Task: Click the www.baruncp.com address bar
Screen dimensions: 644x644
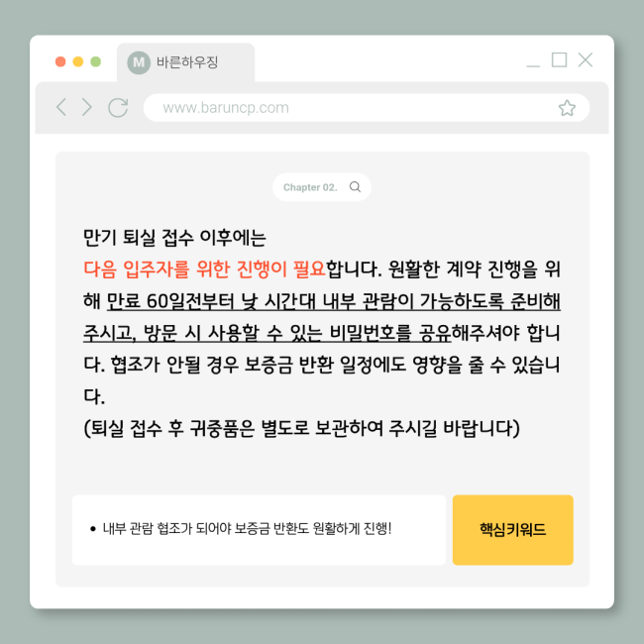Action: [367, 108]
